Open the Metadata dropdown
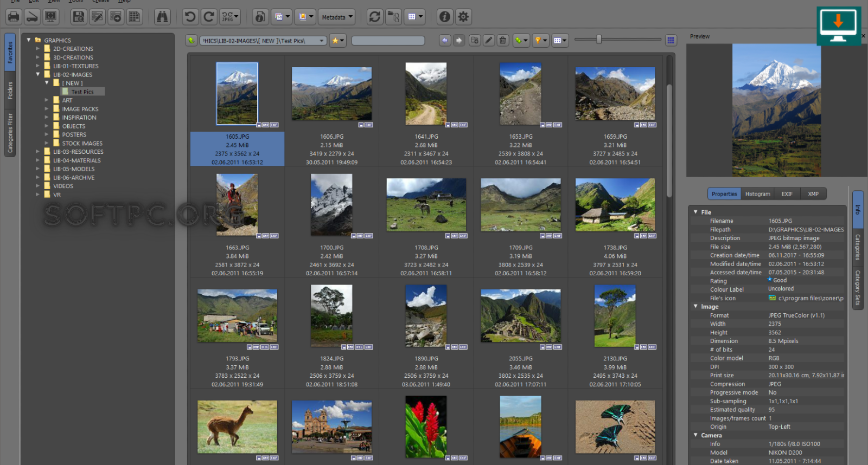 (336, 17)
